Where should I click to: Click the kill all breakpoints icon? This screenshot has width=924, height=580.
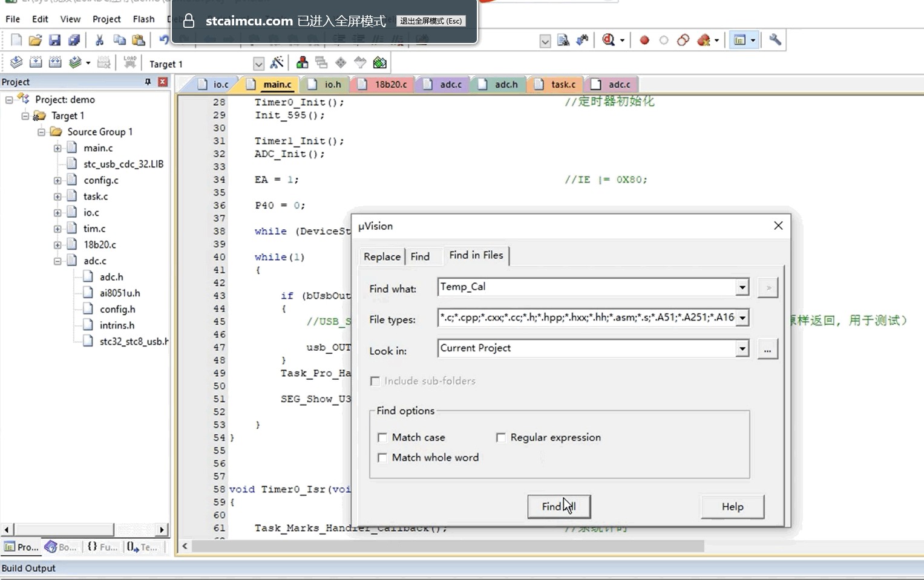click(703, 40)
